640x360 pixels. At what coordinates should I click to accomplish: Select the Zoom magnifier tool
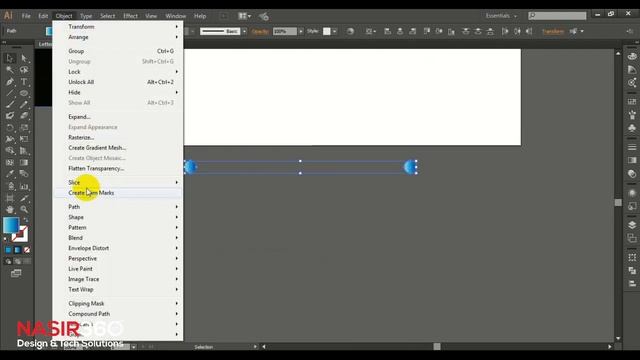(24, 209)
